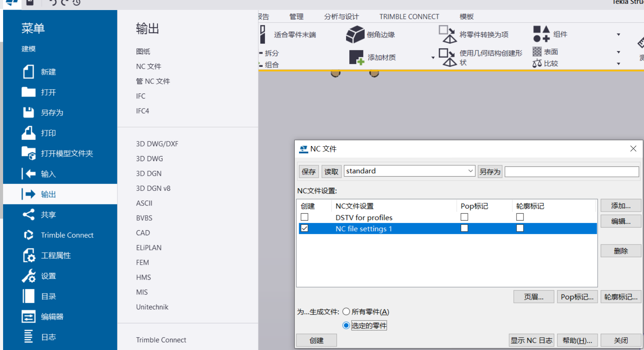Click the 显示 NC 日志 button
This screenshot has width=644, height=350.
click(x=532, y=340)
